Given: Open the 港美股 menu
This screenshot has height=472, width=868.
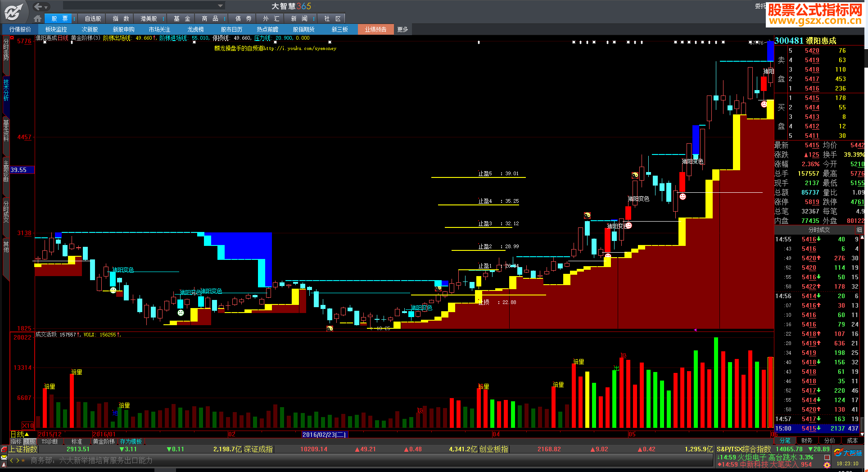Looking at the screenshot, I should (149, 18).
